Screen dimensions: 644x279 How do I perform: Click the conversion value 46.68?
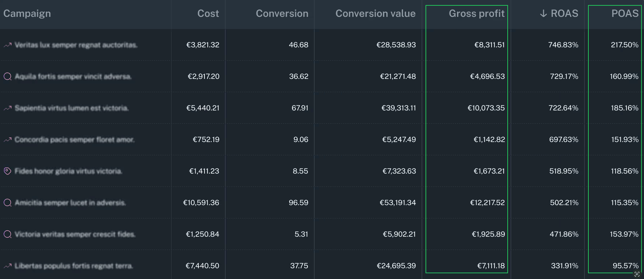(299, 45)
